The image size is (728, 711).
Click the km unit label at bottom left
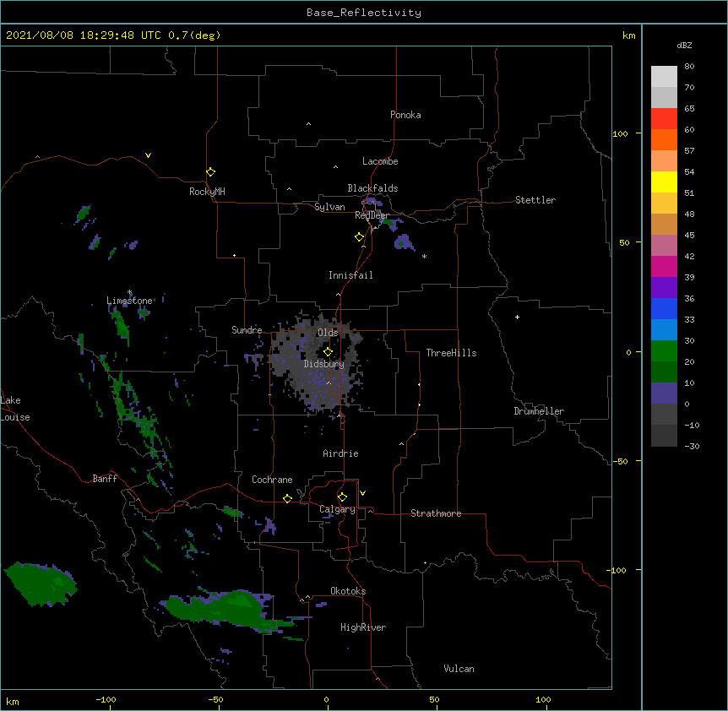tap(13, 701)
